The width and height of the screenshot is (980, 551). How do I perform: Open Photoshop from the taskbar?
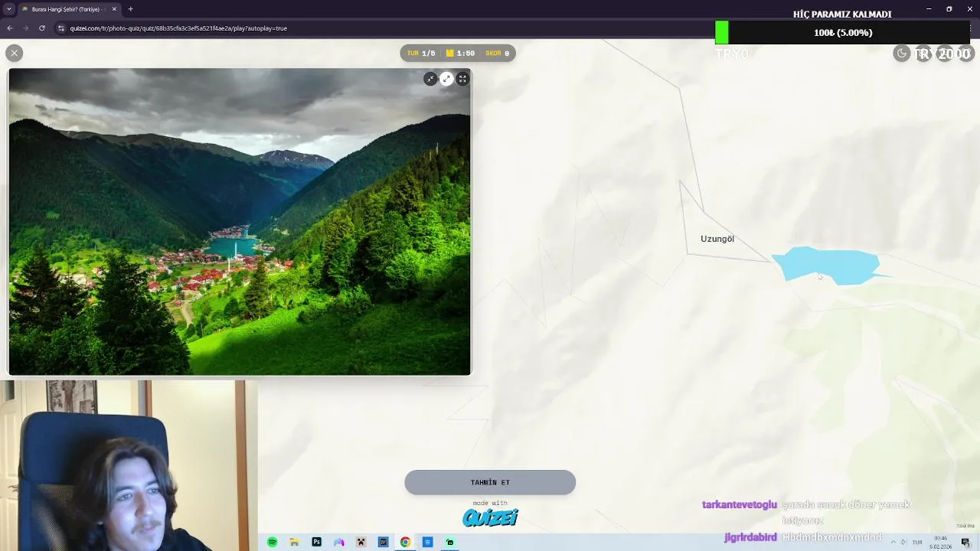[316, 542]
